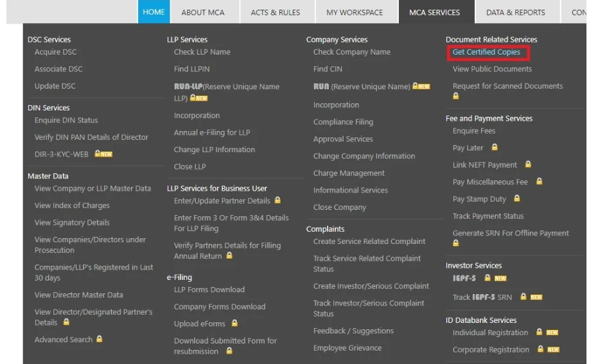The image size is (607, 364).
Task: Click lock icon under Request for Scanned Documents
Action: 456,96
